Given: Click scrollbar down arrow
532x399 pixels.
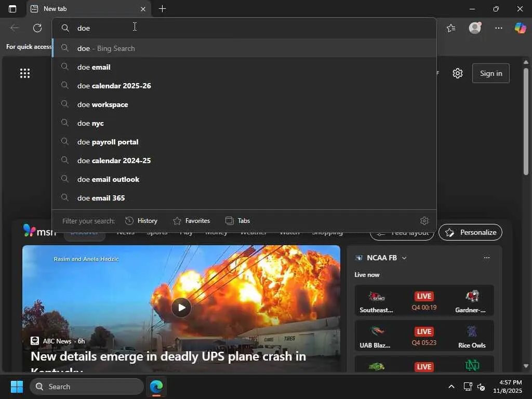Looking at the screenshot, I should coord(526,366).
